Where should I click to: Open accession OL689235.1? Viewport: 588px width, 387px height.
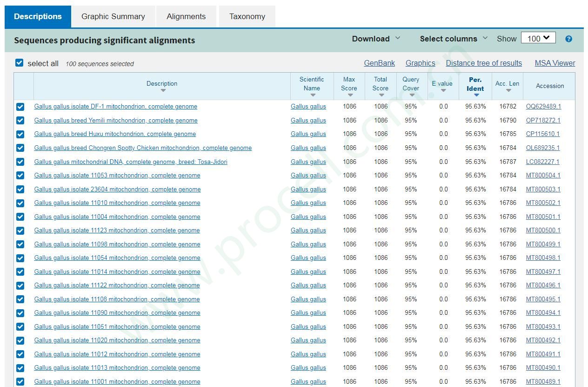pyautogui.click(x=543, y=148)
